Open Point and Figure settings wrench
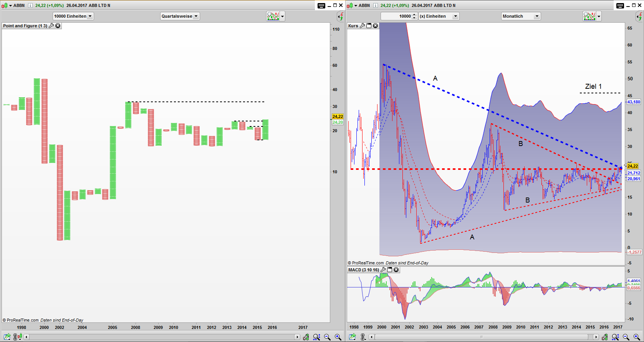The width and height of the screenshot is (644, 342). [51, 26]
